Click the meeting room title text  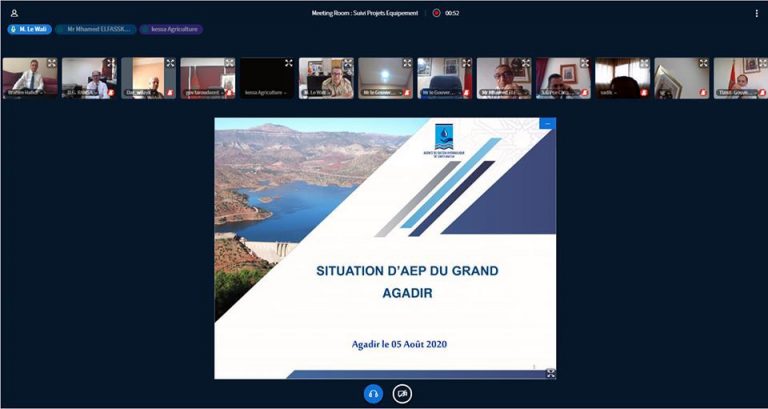[x=367, y=13]
